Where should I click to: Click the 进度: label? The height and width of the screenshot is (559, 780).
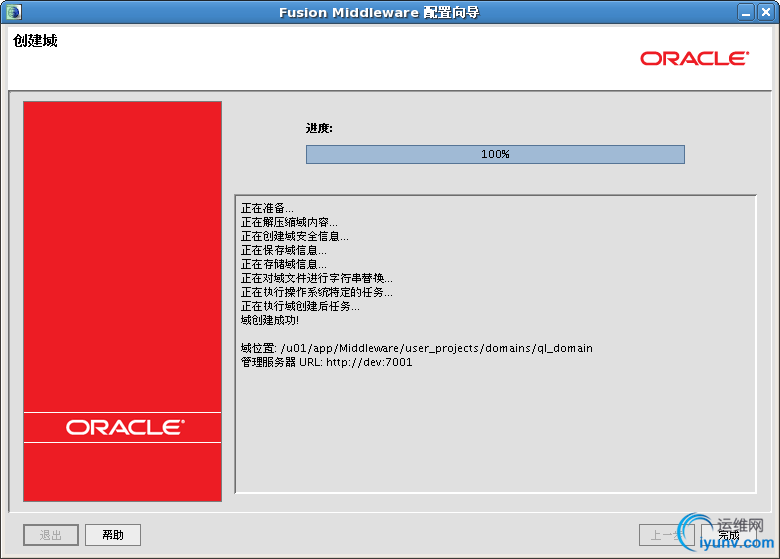[x=319, y=128]
